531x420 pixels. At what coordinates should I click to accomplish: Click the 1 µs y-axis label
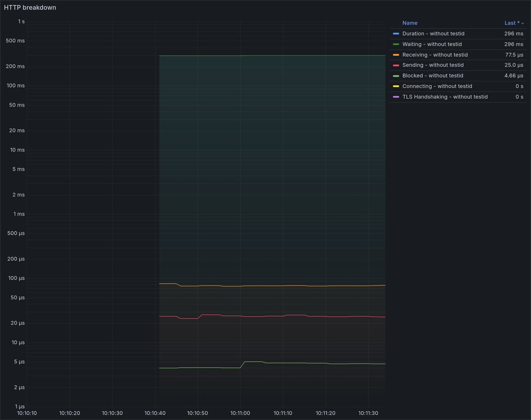20,406
